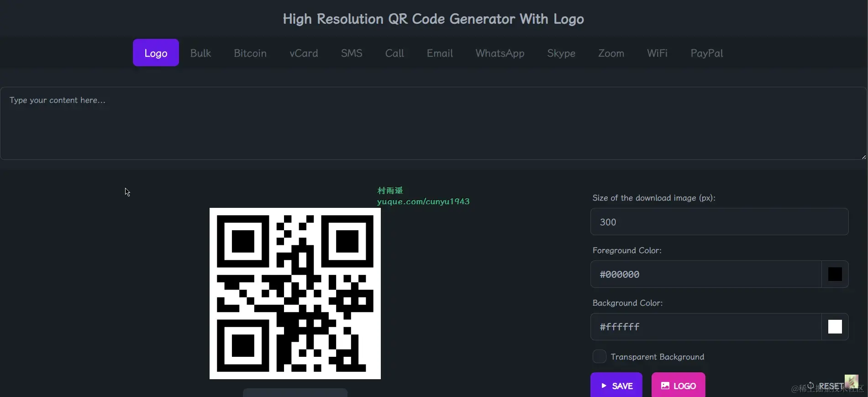The image size is (868, 397).
Task: Select the PayPal tab
Action: coord(707,53)
